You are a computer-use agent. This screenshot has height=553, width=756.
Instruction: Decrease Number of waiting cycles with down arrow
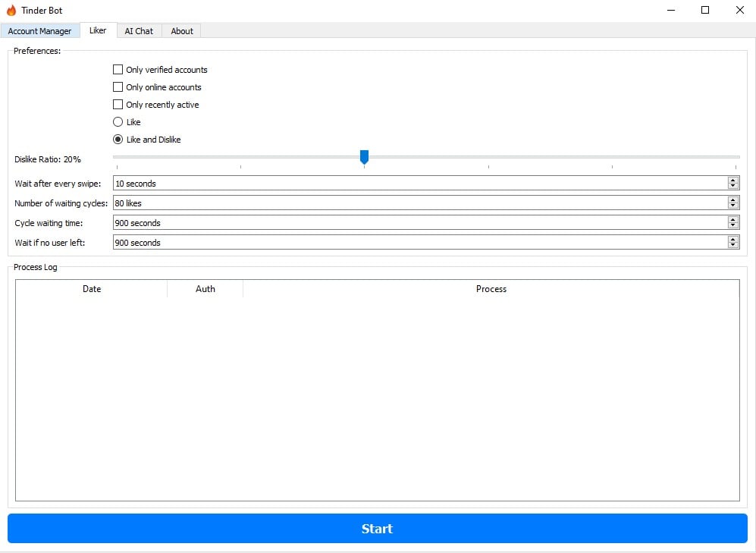(732, 206)
